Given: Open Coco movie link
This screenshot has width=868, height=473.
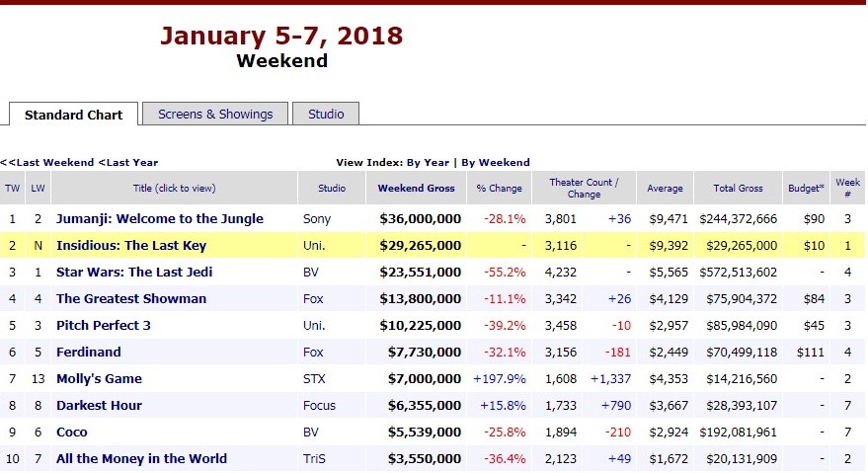Looking at the screenshot, I should pos(72,432).
